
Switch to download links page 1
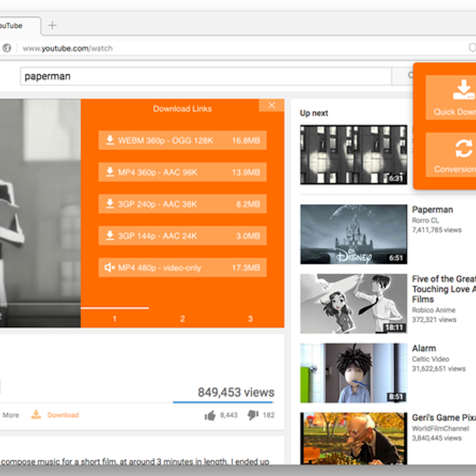(115, 319)
